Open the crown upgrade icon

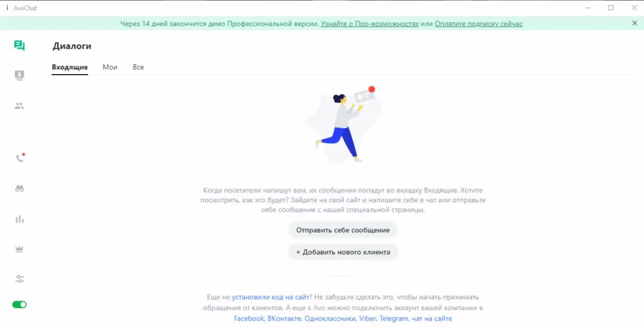coord(20,249)
